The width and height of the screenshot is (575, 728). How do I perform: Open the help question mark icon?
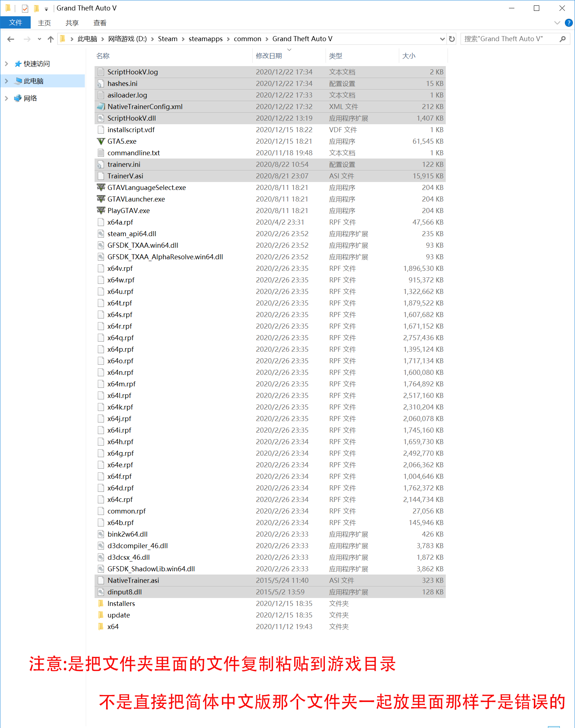(569, 23)
